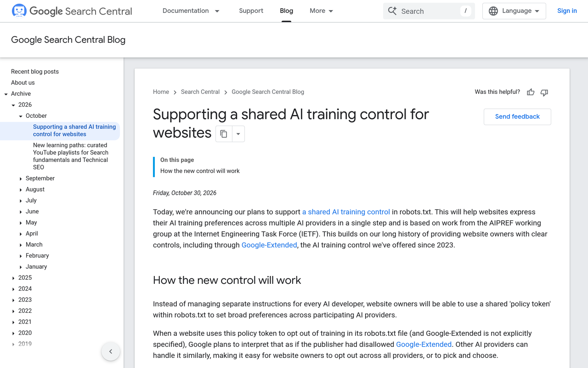588x368 pixels.
Task: Click the Sign in link
Action: [567, 11]
